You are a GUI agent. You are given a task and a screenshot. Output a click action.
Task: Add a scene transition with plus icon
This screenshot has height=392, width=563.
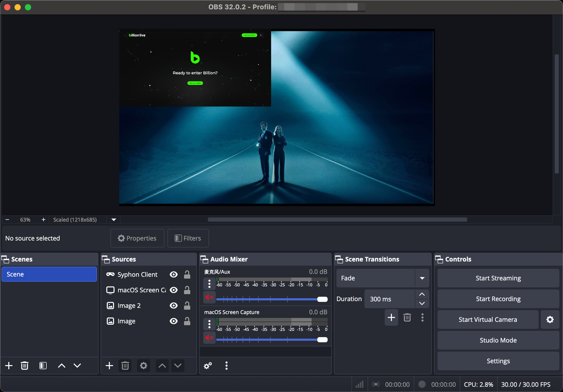point(391,317)
